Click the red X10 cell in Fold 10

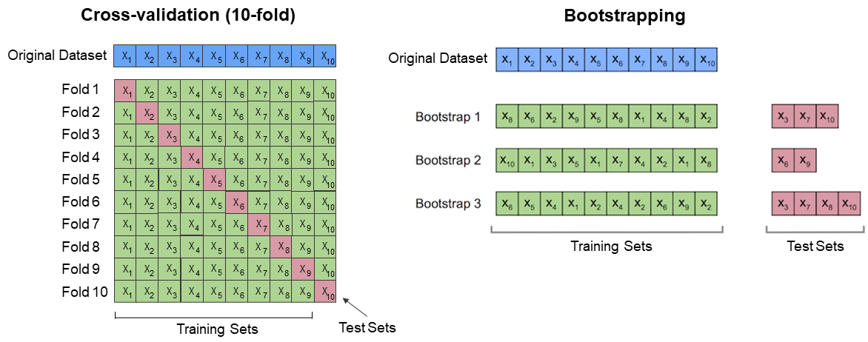[x=325, y=291]
